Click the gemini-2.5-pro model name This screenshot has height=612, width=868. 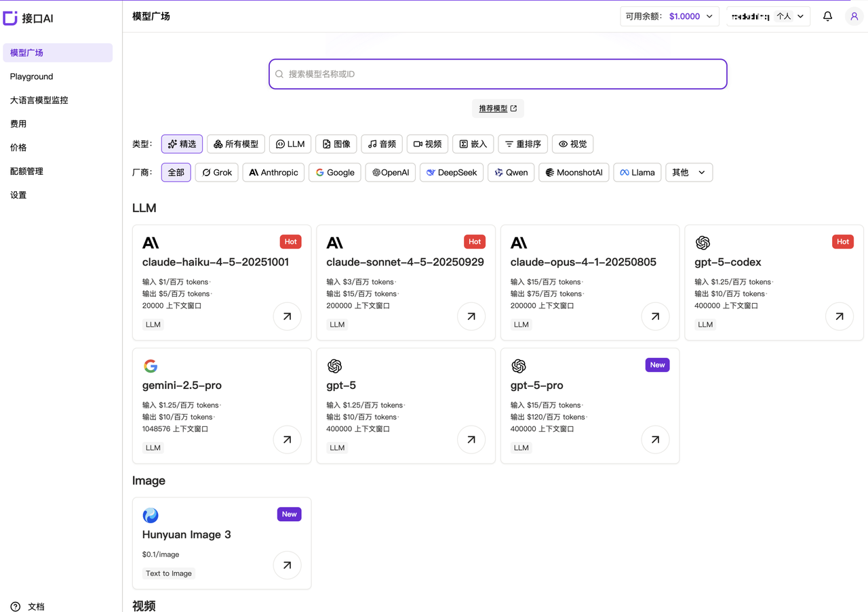[182, 386]
